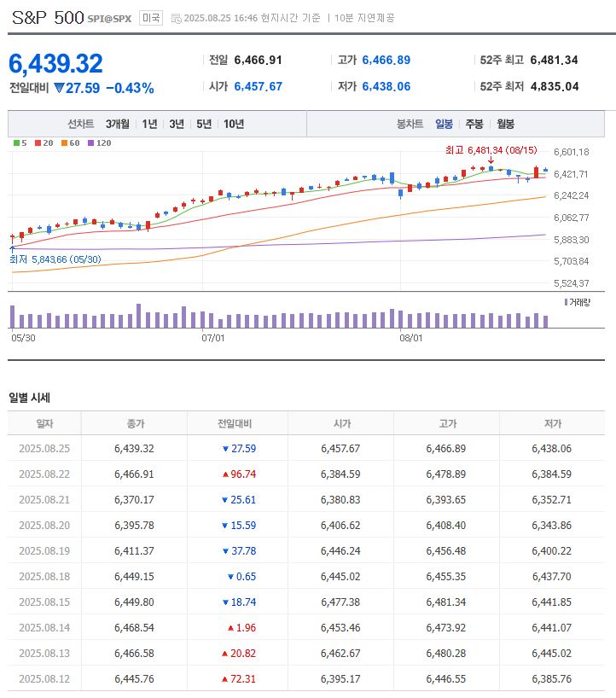Click the 08/01 date axis label

tap(410, 338)
